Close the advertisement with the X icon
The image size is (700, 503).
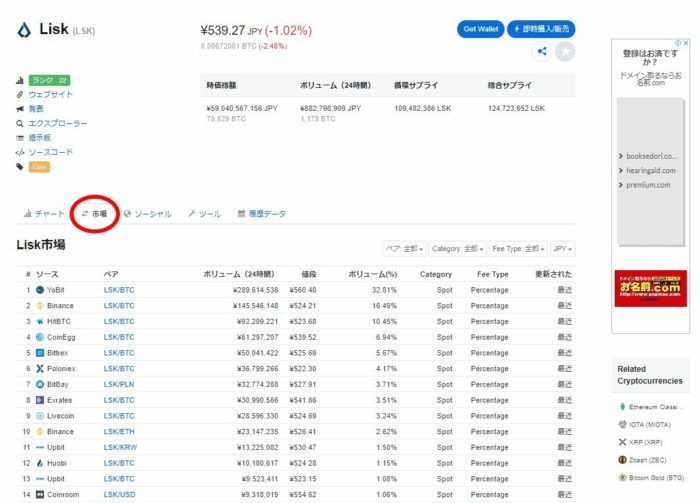click(x=686, y=43)
